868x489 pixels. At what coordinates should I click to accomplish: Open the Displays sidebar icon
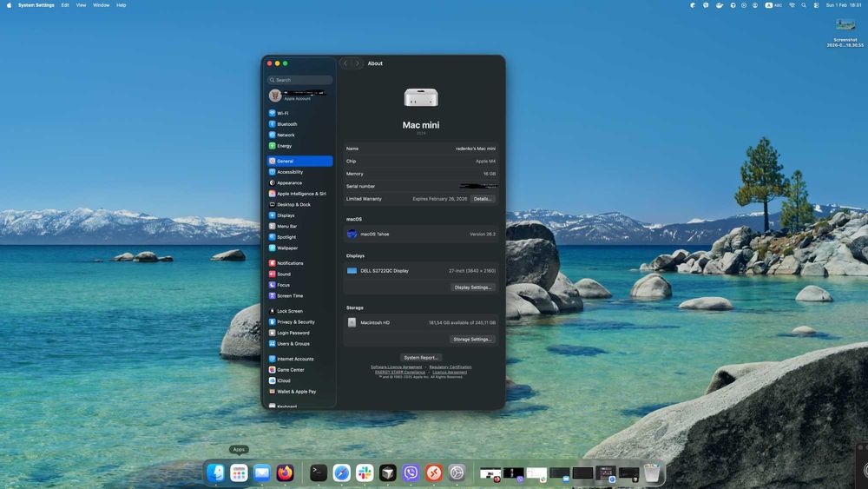point(272,215)
